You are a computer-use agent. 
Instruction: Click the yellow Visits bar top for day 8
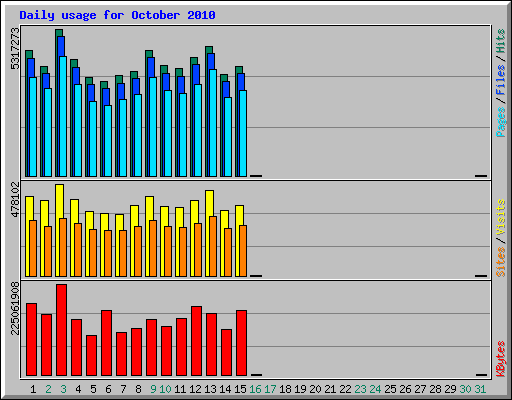(135, 215)
